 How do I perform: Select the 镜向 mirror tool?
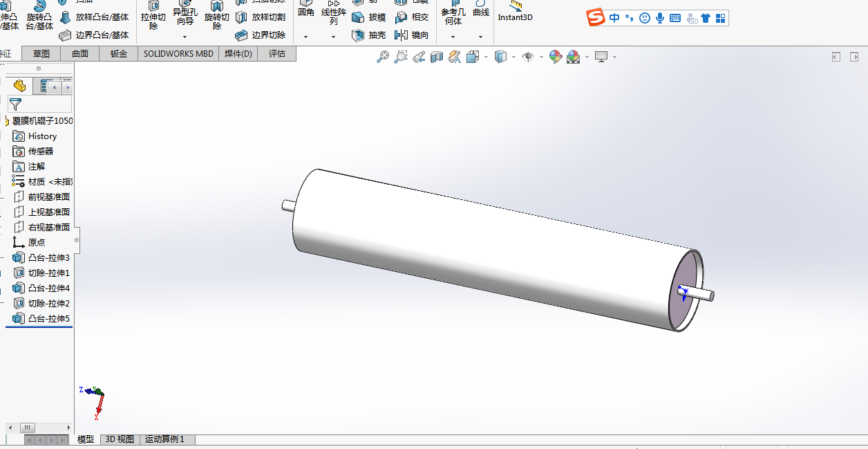412,35
